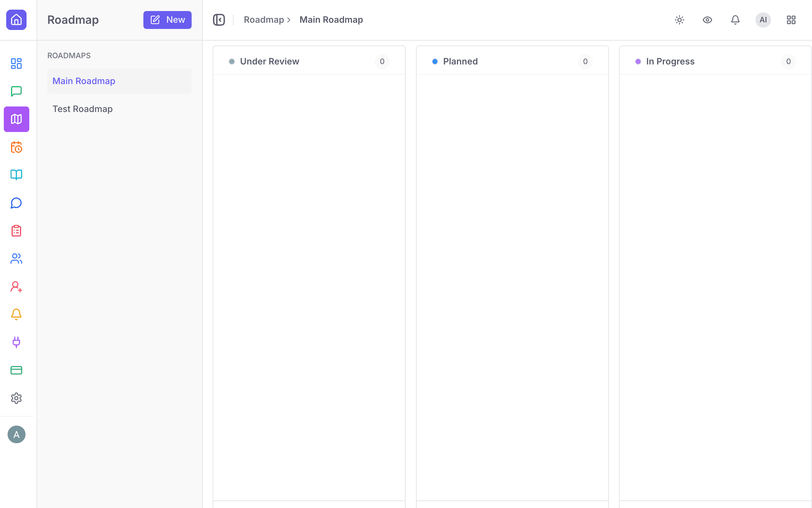Collapse the sidebar panel toggle icon
Screen dimensions: 812x508
pyautogui.click(x=219, y=20)
